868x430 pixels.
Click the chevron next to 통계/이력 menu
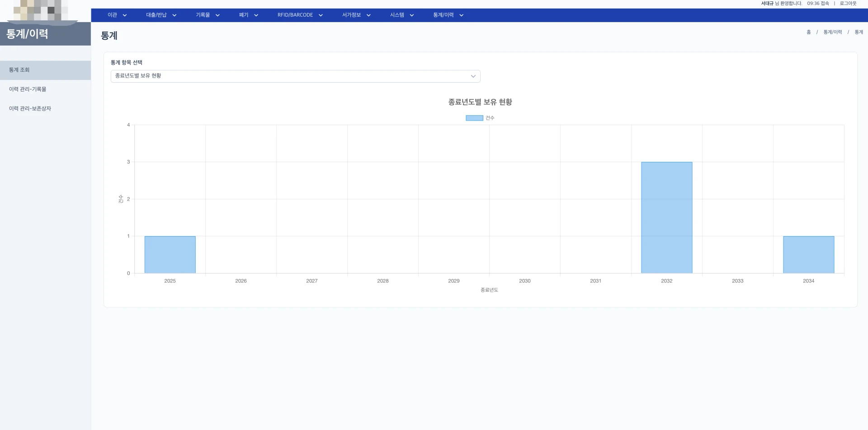pyautogui.click(x=462, y=15)
